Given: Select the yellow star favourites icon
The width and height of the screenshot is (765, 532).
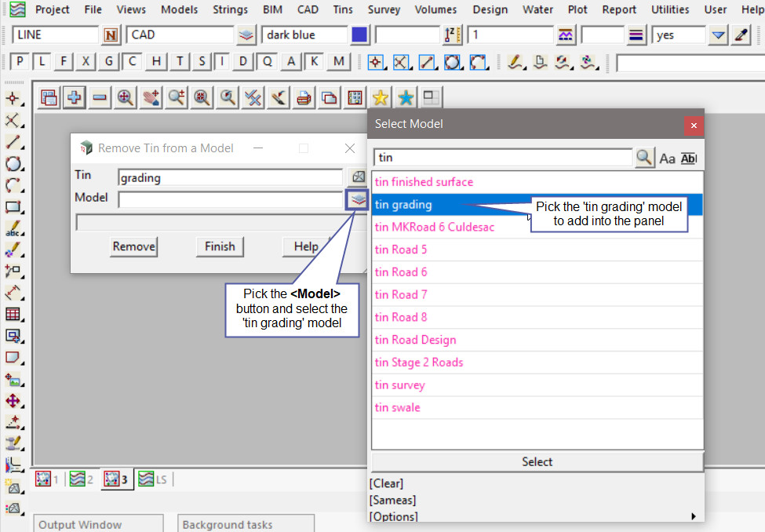Looking at the screenshot, I should pos(380,97).
